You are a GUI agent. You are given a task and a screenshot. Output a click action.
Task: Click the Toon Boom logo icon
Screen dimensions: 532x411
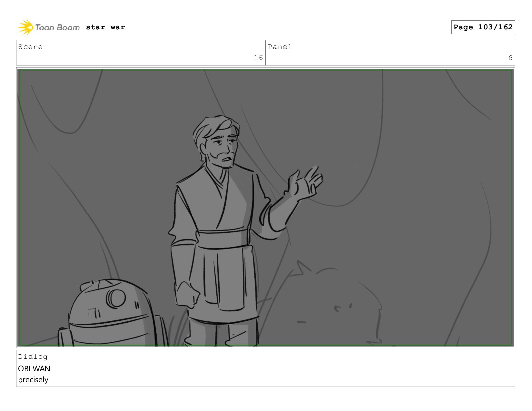point(25,27)
